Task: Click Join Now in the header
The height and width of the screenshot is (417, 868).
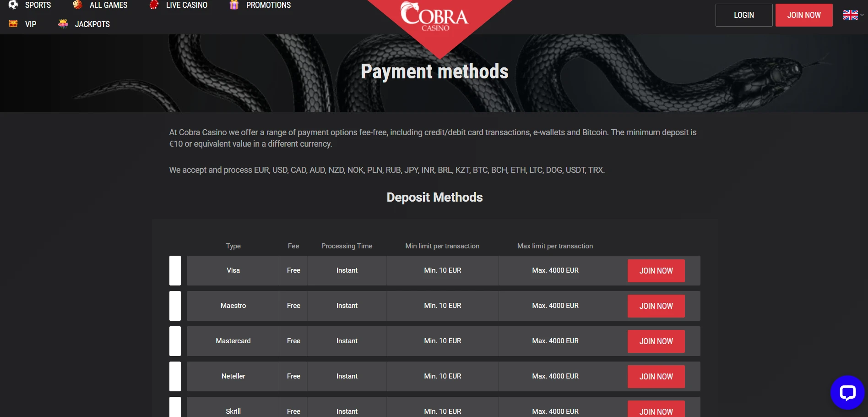Action: pyautogui.click(x=804, y=15)
